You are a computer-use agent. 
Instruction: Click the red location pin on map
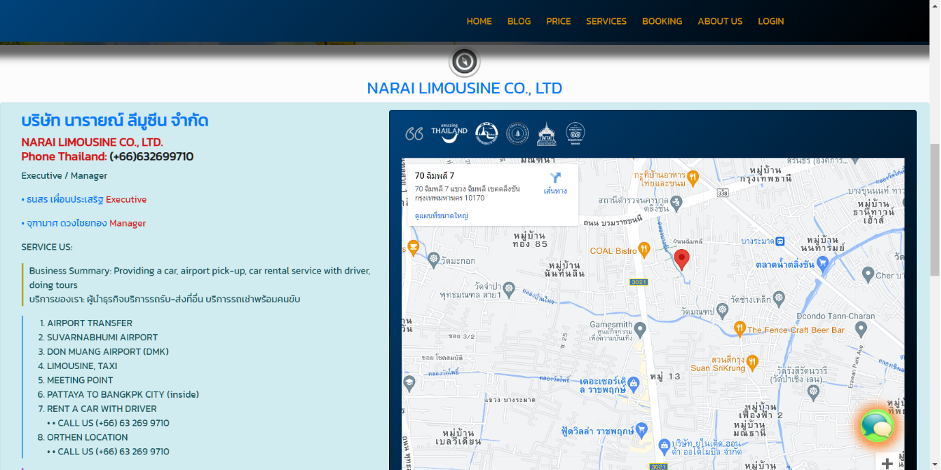(682, 260)
